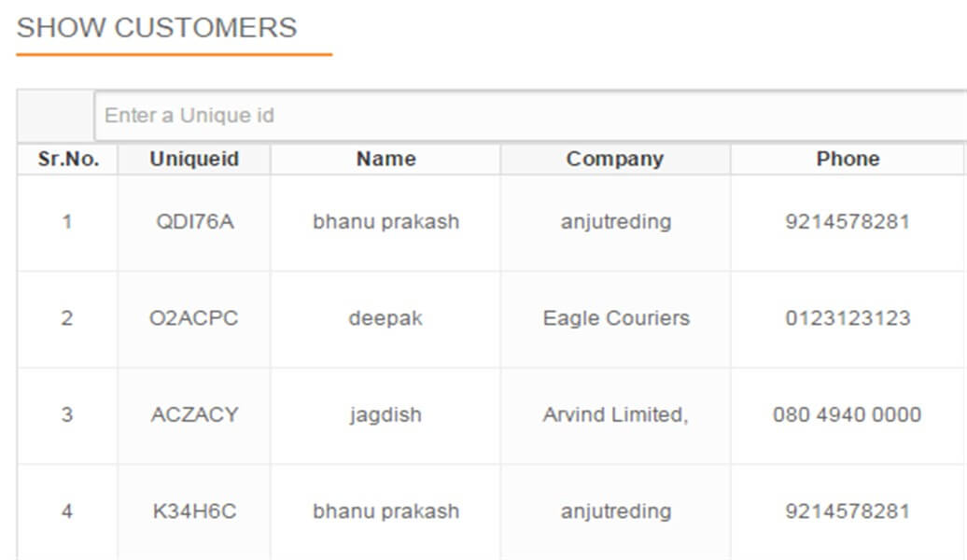Viewport: 967px width, 560px height.
Task: Click customer name deepak
Action: (x=385, y=318)
